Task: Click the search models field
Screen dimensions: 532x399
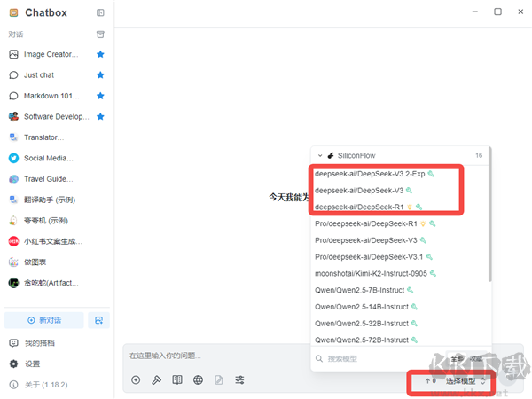Action: (x=380, y=359)
